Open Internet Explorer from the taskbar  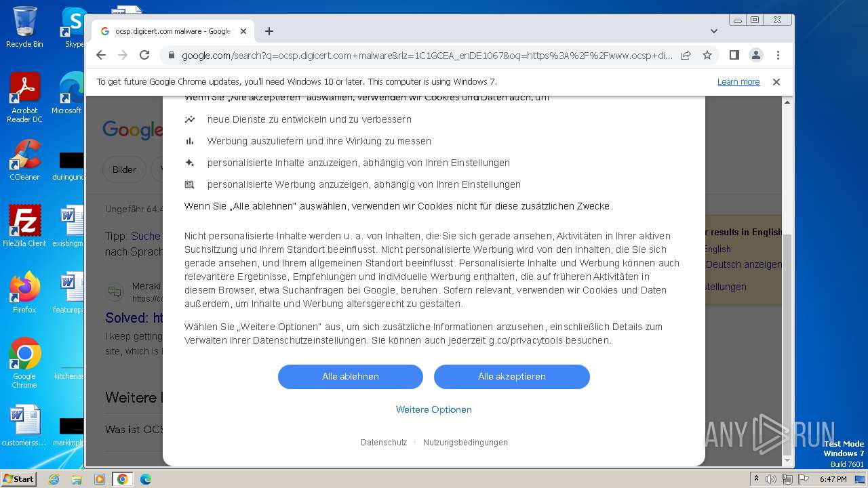coord(54,479)
